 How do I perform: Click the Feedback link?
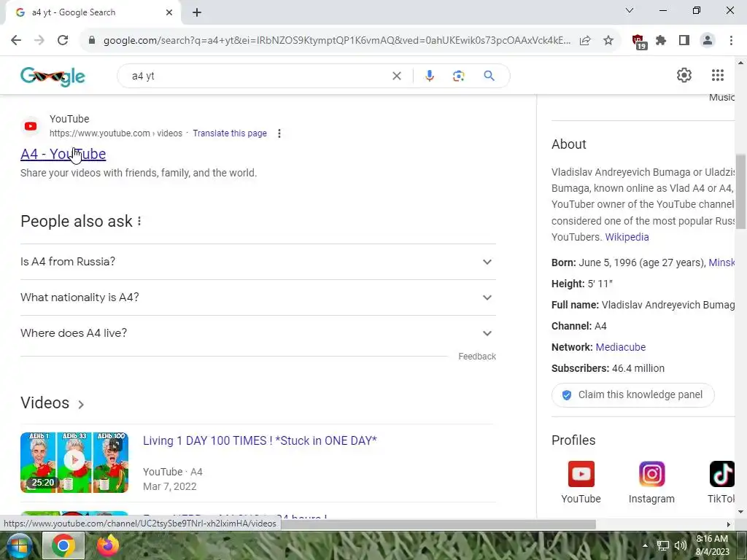(477, 357)
